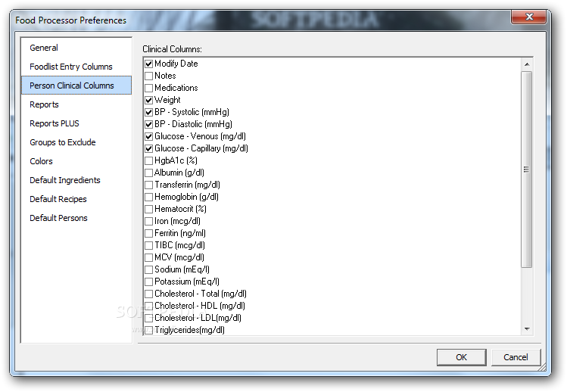Disable Glucose - Capillary (mg/dl) checkbox
Screen dimensions: 567x392
pos(148,148)
